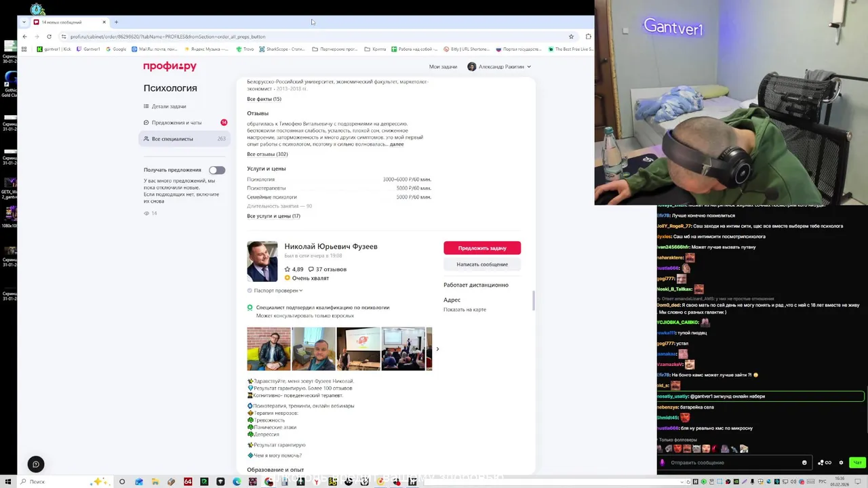Click the Работает дистанционно label
This screenshot has height=488, width=868.
coord(476,285)
